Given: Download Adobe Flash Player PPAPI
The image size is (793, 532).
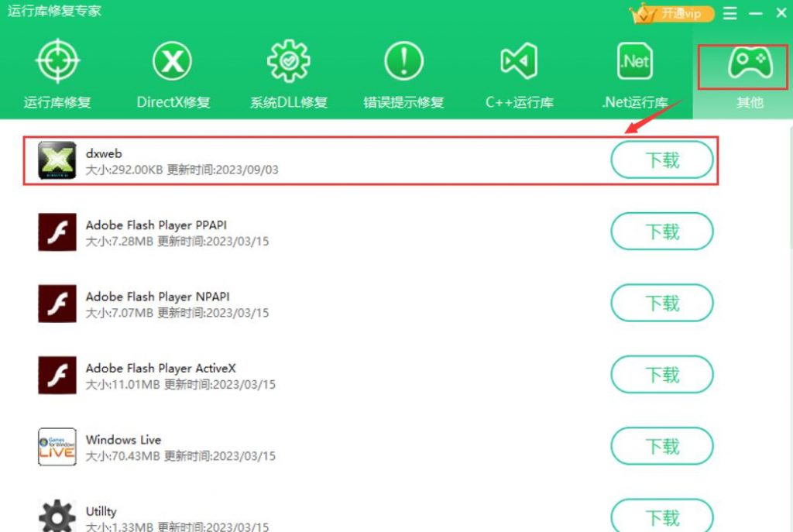Looking at the screenshot, I should tap(662, 232).
